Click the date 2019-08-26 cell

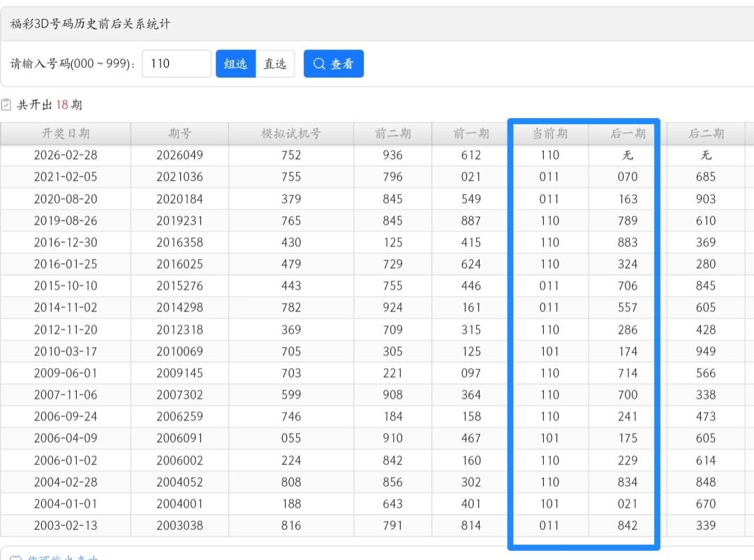click(x=66, y=221)
